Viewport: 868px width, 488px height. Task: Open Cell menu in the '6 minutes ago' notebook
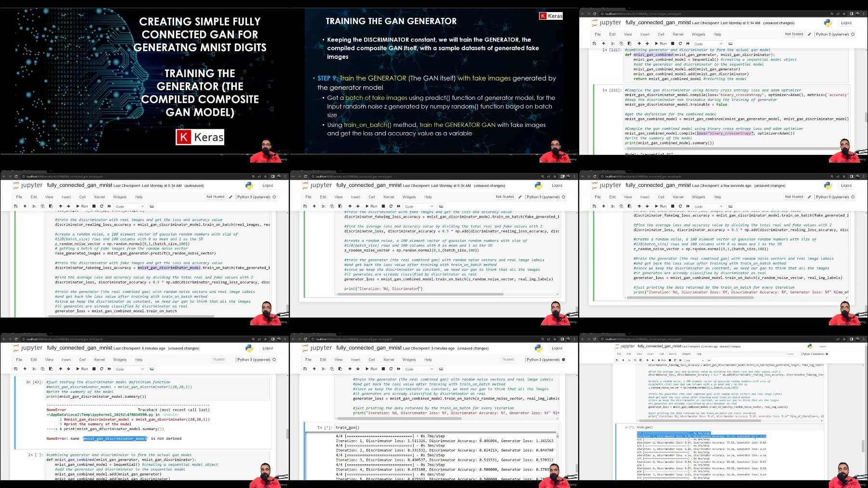[x=82, y=360]
